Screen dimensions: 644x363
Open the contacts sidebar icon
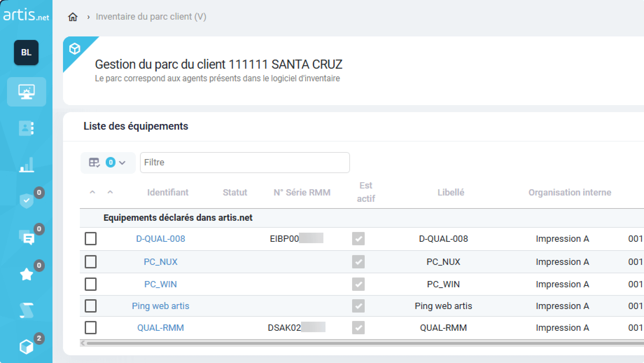click(27, 128)
